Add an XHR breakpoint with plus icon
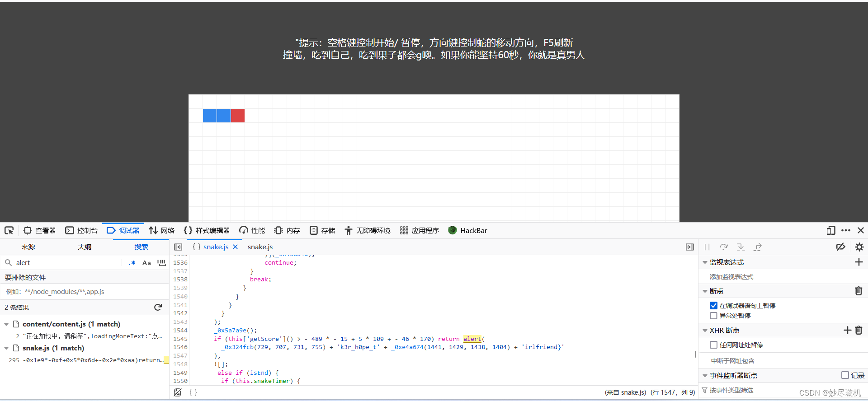 tap(848, 331)
